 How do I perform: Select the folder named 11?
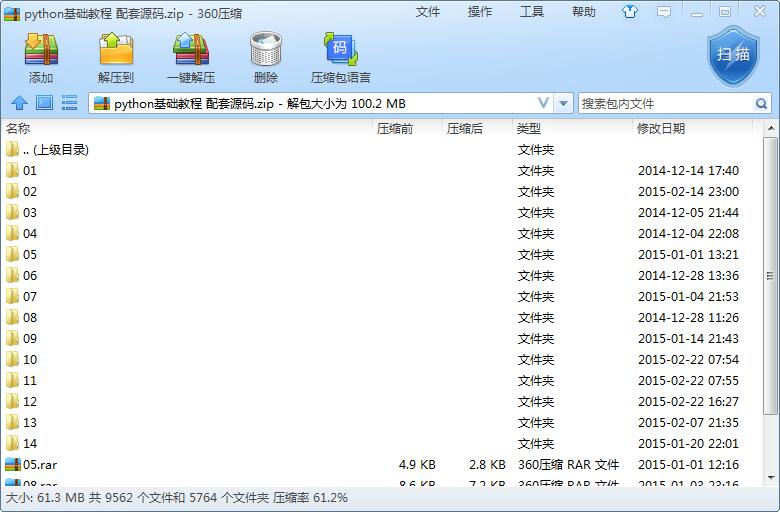click(30, 380)
